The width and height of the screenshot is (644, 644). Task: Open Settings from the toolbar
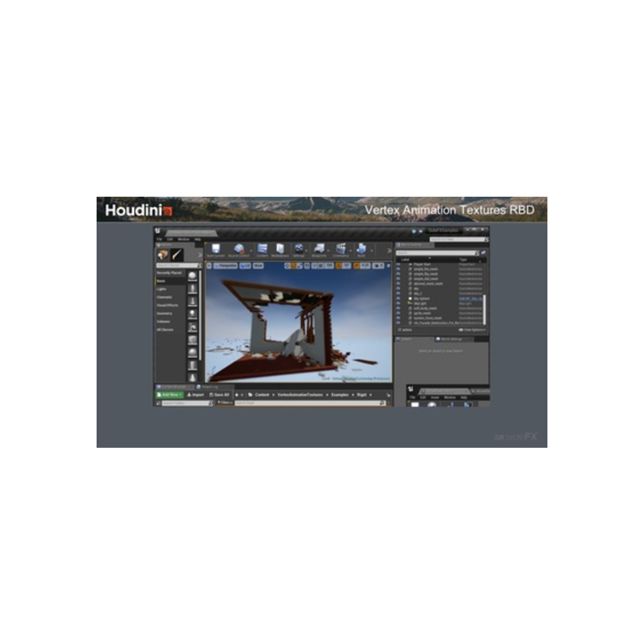point(298,248)
